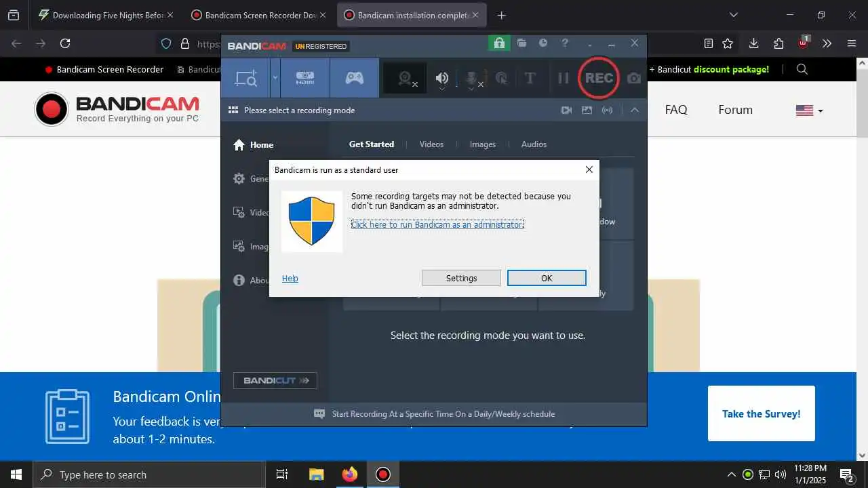
Task: Open the Bandicam scheduler clock icon
Action: coord(543,43)
